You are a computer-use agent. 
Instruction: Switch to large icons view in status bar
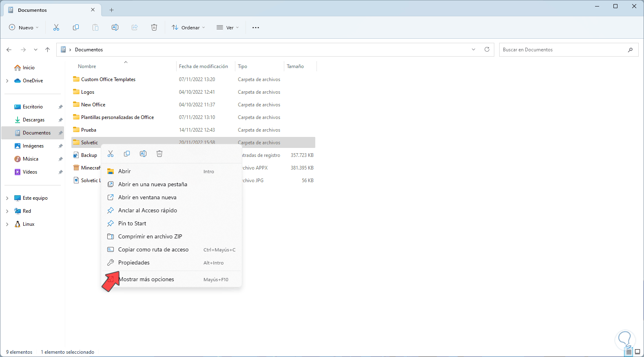(x=637, y=352)
